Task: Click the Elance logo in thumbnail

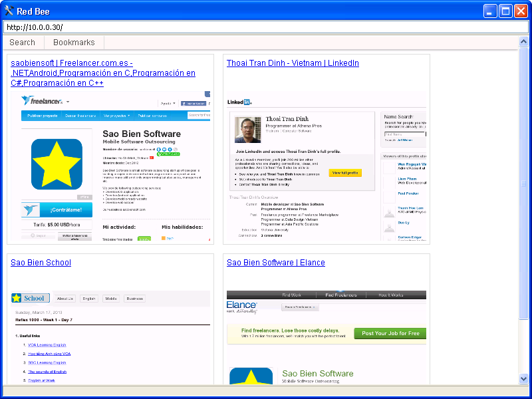Action: pyautogui.click(x=241, y=307)
